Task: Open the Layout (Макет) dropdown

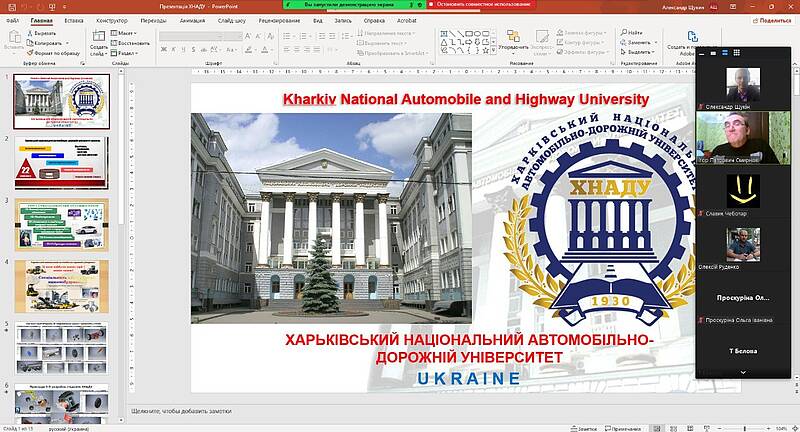Action: point(124,33)
